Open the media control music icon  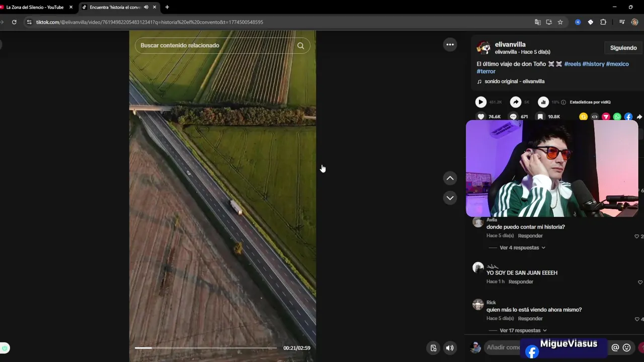622,22
